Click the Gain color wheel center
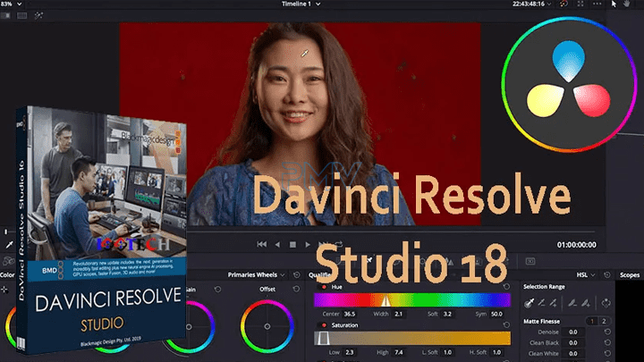This screenshot has height=362, width=644. [189, 327]
